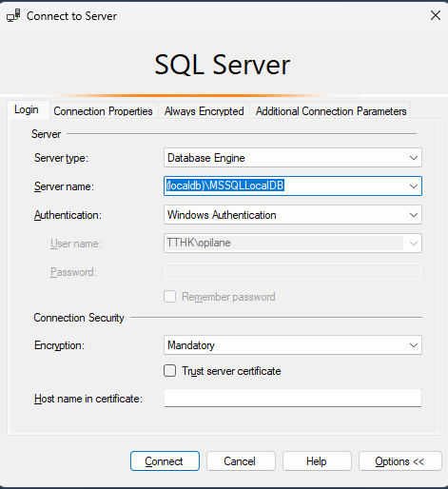This screenshot has height=489, width=448.
Task: Click the Encryption label
Action: pyautogui.click(x=60, y=345)
